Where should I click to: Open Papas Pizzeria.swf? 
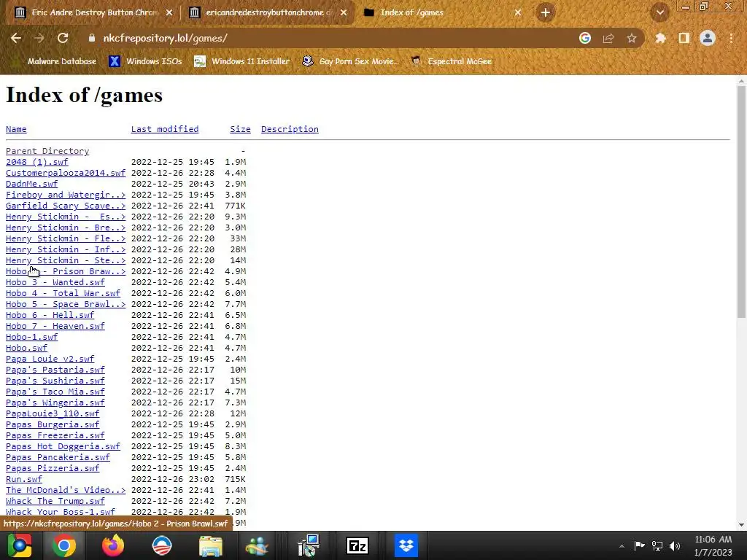pyautogui.click(x=53, y=469)
